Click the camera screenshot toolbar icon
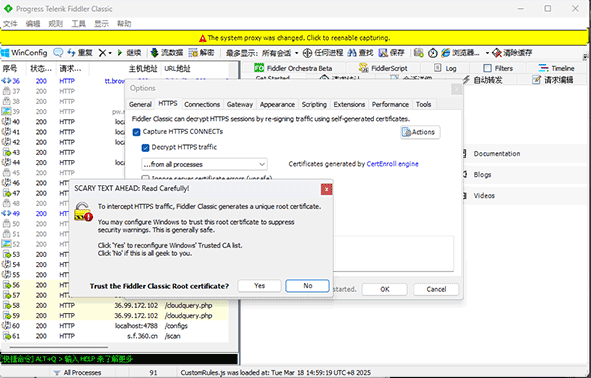 [x=418, y=53]
